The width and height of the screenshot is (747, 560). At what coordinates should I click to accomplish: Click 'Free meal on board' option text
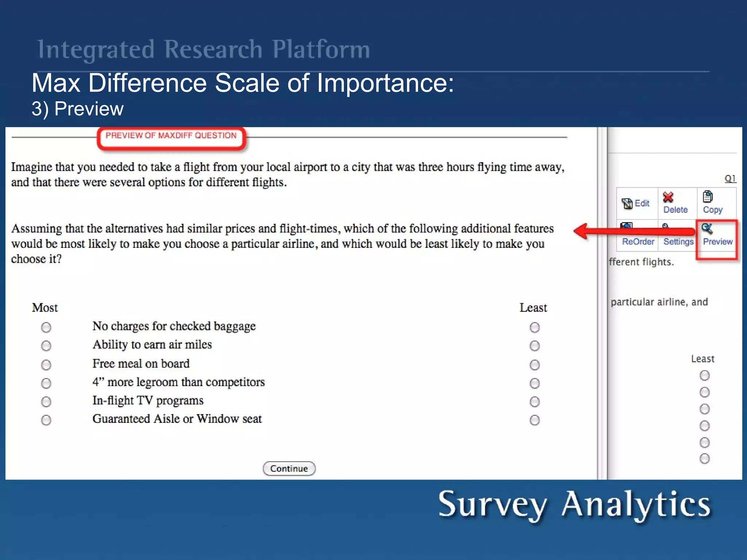coord(141,363)
